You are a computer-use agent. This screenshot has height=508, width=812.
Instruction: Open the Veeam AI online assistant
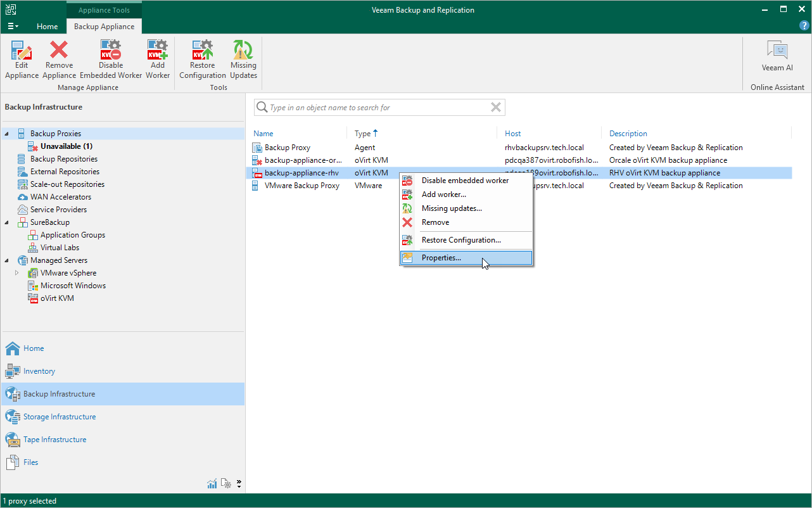777,57
